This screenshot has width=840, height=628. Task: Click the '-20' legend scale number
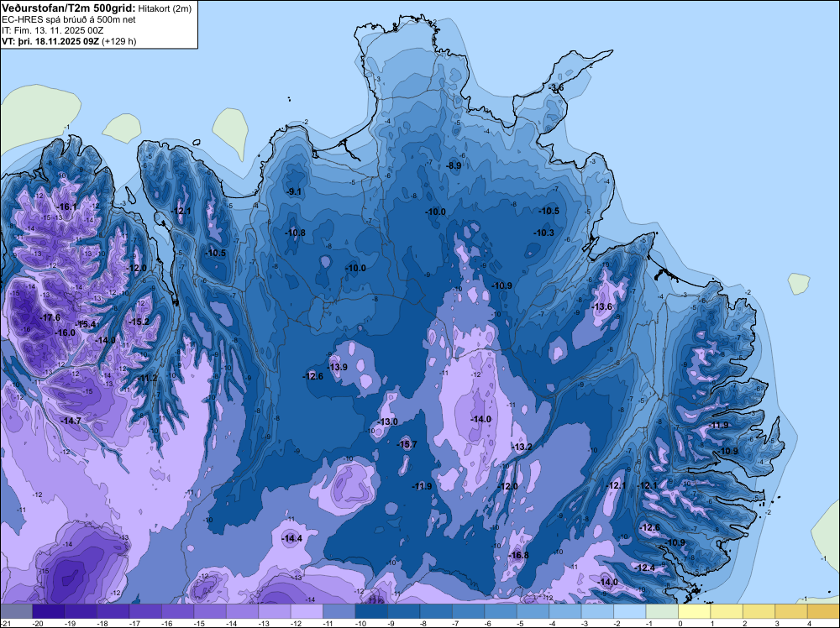(x=37, y=623)
